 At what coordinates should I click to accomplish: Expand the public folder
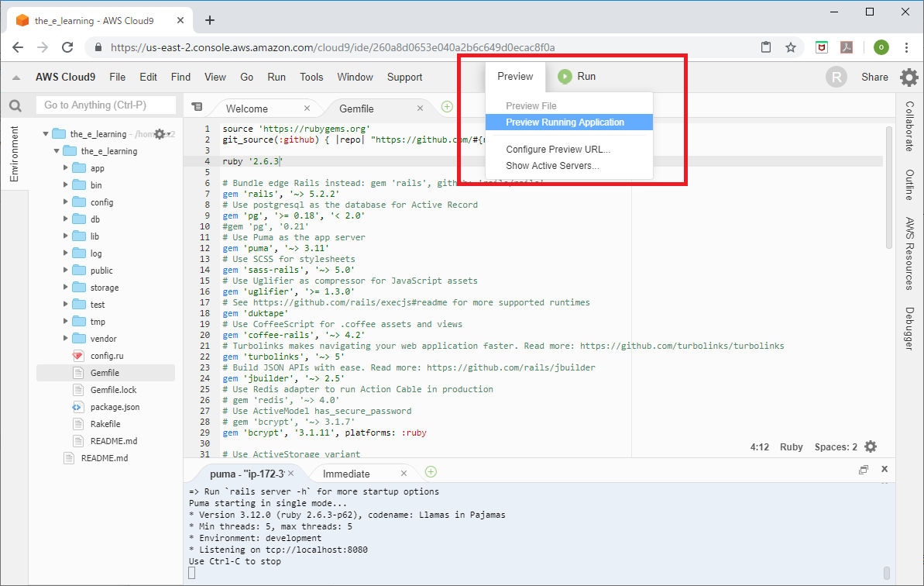point(65,270)
